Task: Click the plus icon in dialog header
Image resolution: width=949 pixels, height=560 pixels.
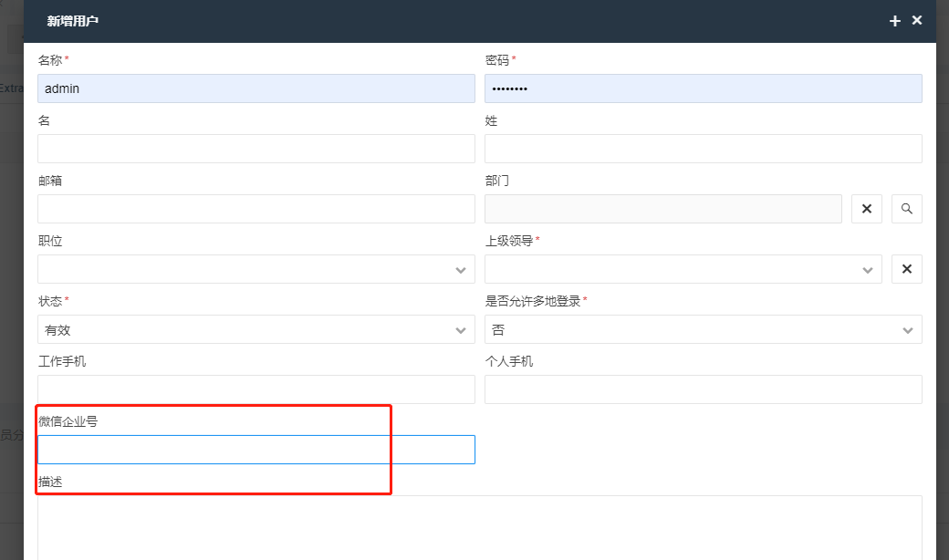Action: (x=894, y=21)
